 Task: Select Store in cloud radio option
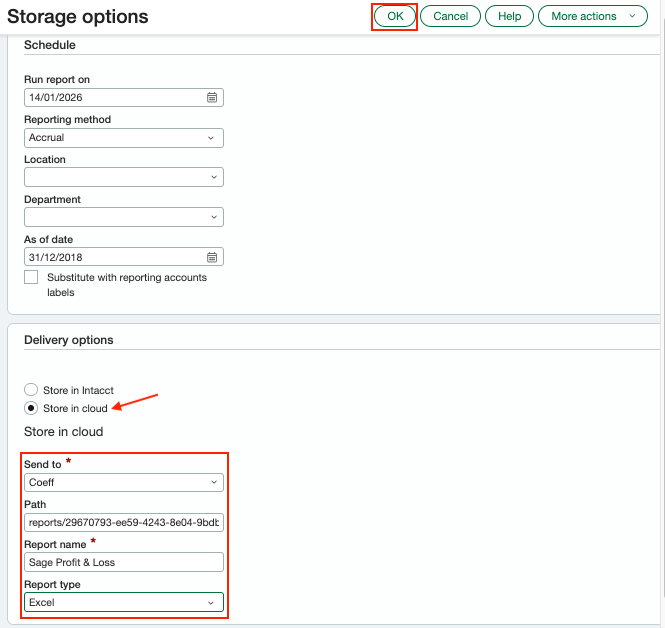click(x=32, y=408)
